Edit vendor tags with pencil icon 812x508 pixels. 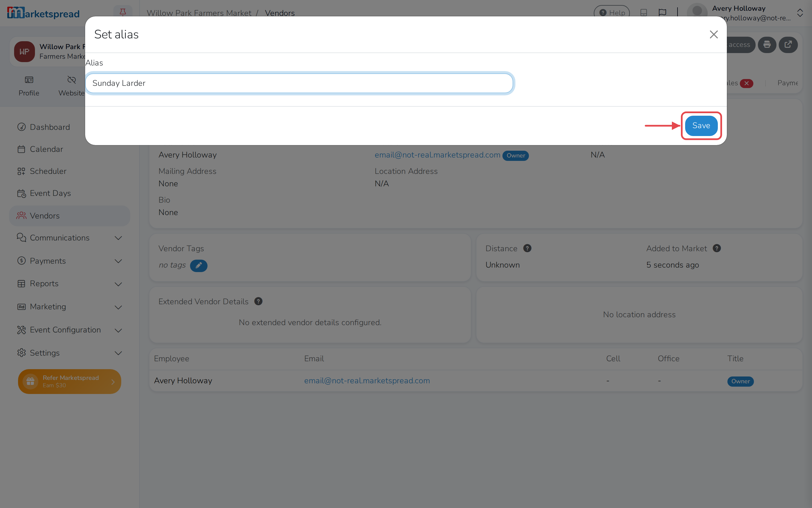(x=199, y=265)
